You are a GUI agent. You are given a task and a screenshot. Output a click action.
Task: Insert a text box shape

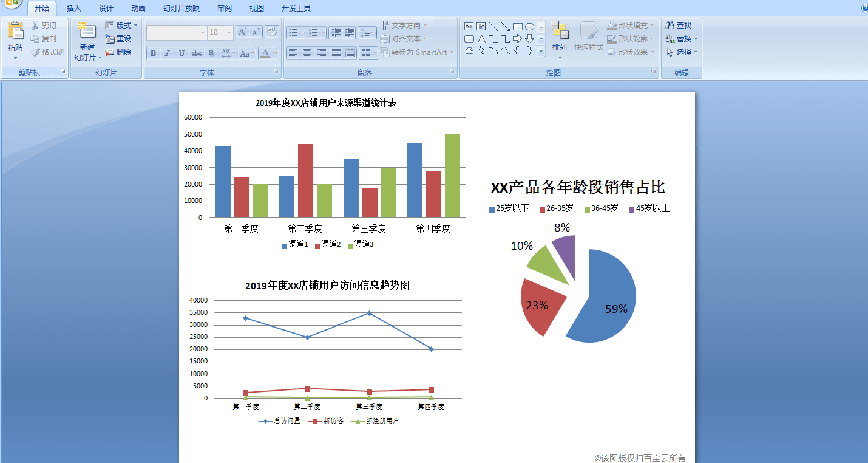point(469,26)
